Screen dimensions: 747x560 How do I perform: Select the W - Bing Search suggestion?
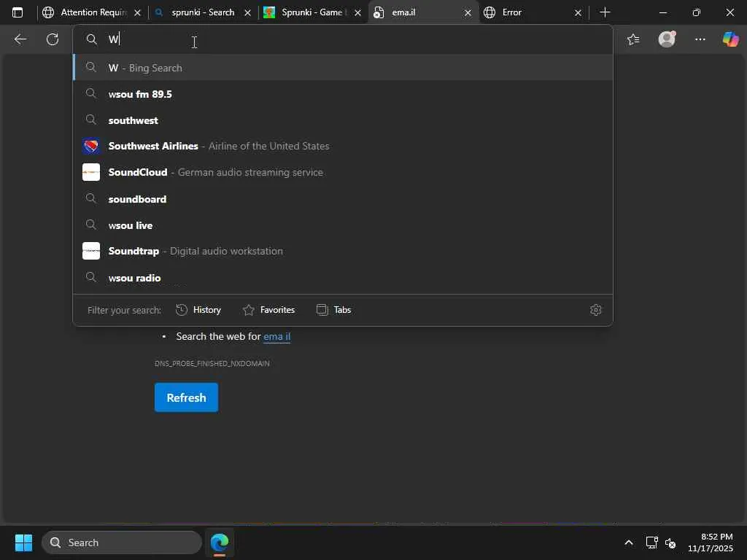[x=343, y=68]
